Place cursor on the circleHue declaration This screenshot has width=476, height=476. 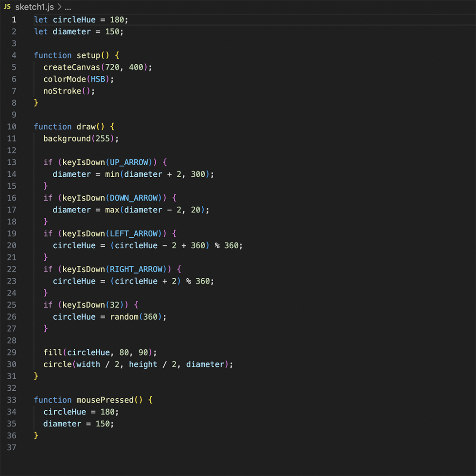pyautogui.click(x=74, y=20)
